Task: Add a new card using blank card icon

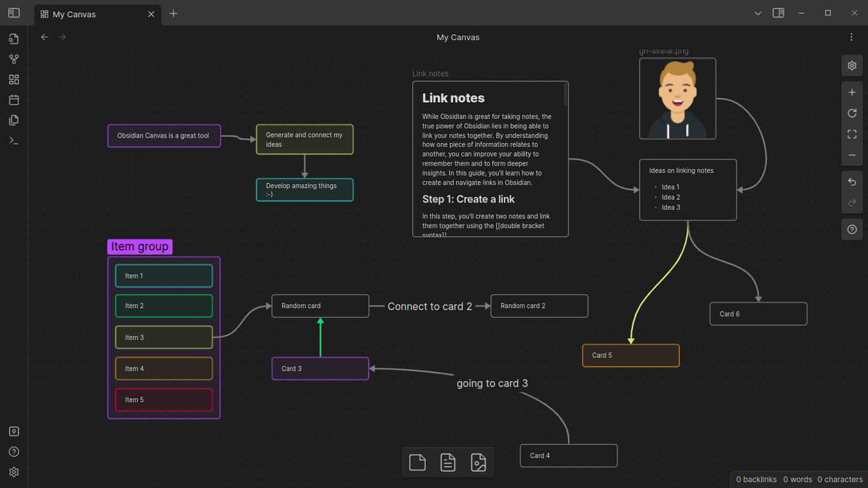Action: (417, 462)
